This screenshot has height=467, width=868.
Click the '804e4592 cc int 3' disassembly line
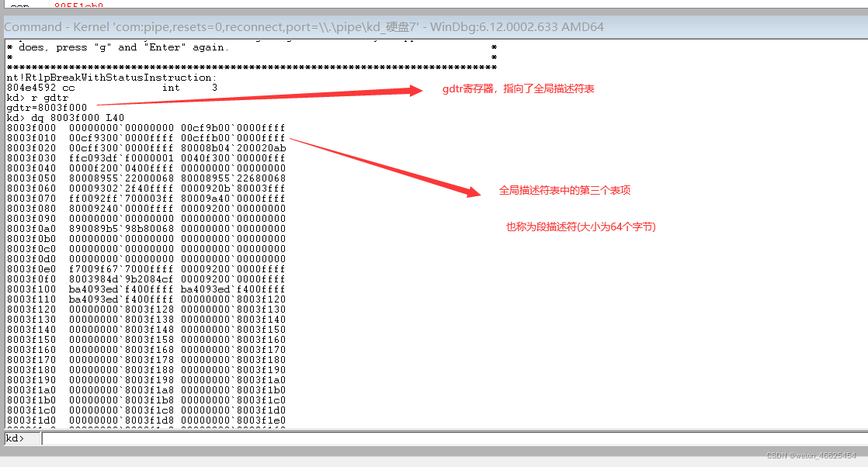click(113, 88)
